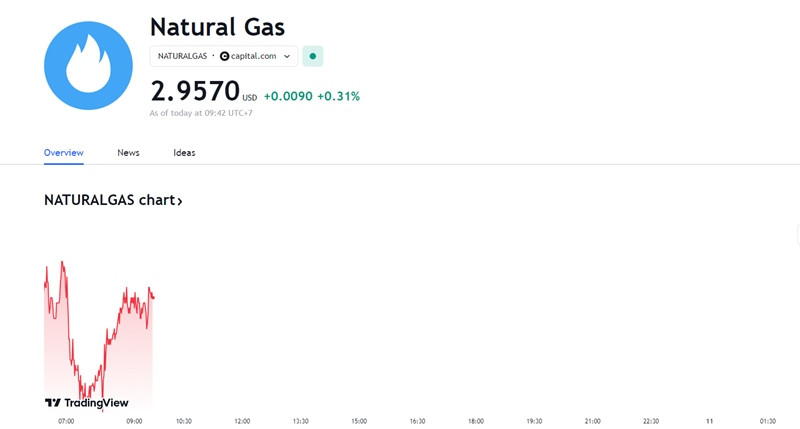Expand the capital.com chevron arrow
The image size is (800, 429).
[x=287, y=56]
